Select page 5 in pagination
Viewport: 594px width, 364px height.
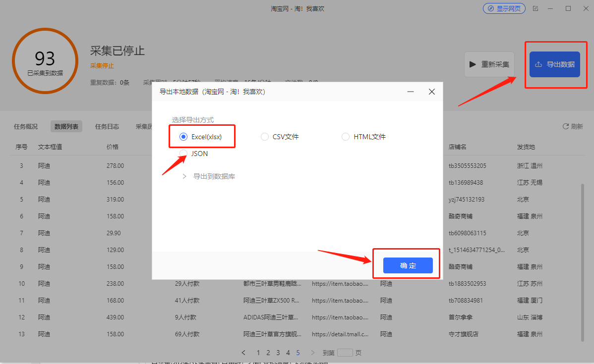(x=298, y=353)
